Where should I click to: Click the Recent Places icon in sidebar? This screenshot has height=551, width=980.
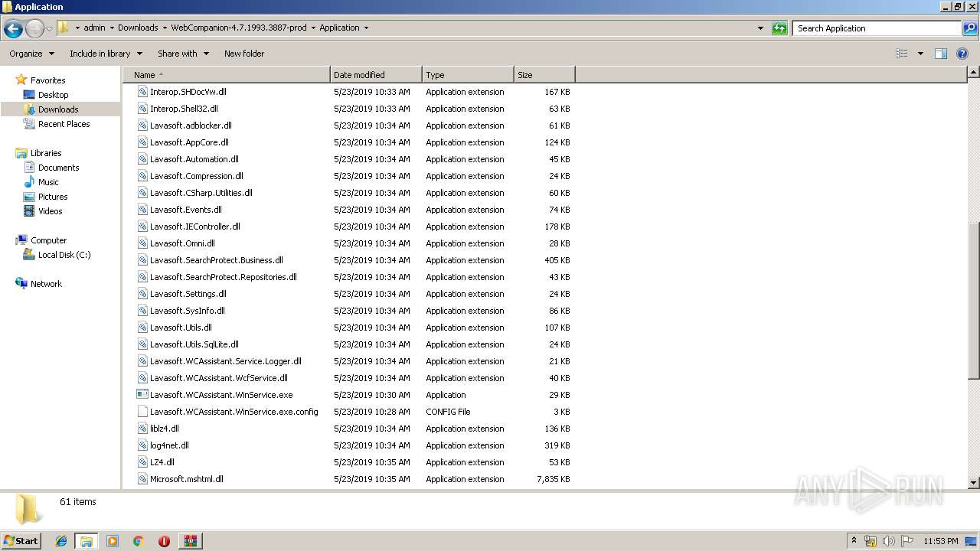pyautogui.click(x=29, y=124)
